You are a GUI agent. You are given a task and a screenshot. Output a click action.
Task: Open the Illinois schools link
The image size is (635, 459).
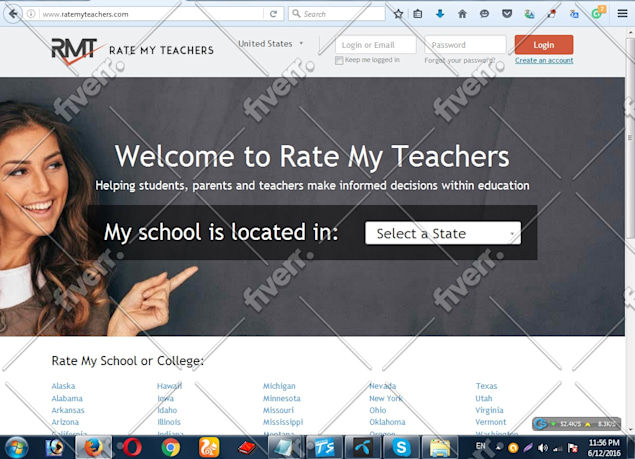(169, 422)
